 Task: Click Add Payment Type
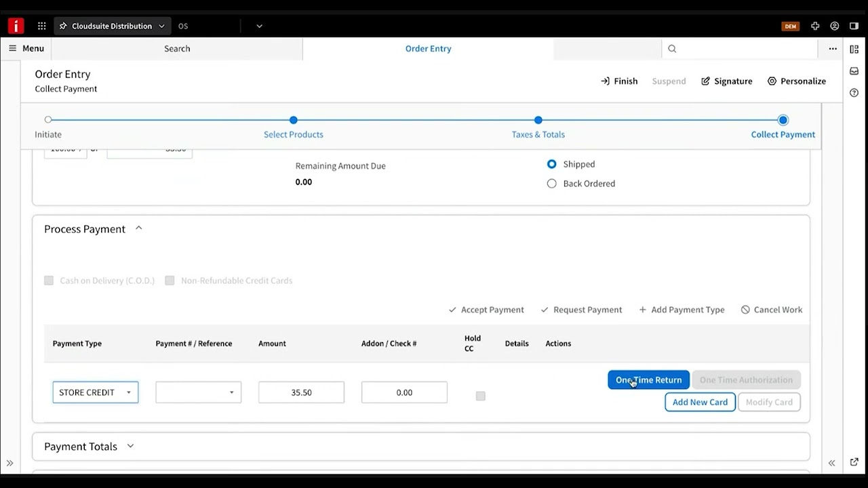[x=682, y=310]
